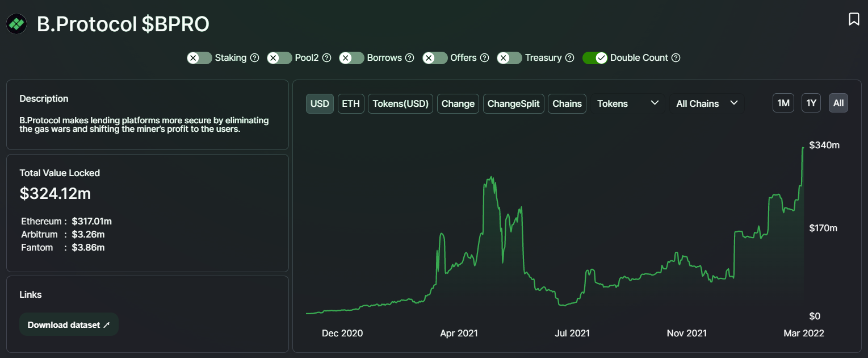868x358 pixels.
Task: Click the $324.12m total value locked
Action: [55, 193]
